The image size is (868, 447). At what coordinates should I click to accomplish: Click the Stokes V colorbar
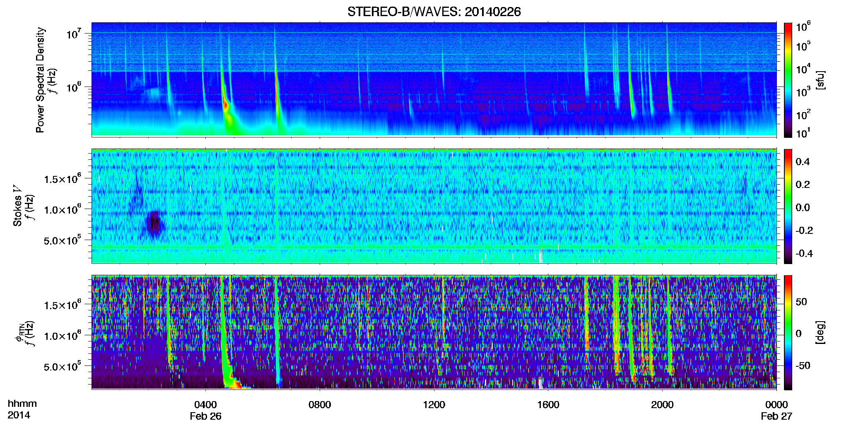(x=788, y=206)
